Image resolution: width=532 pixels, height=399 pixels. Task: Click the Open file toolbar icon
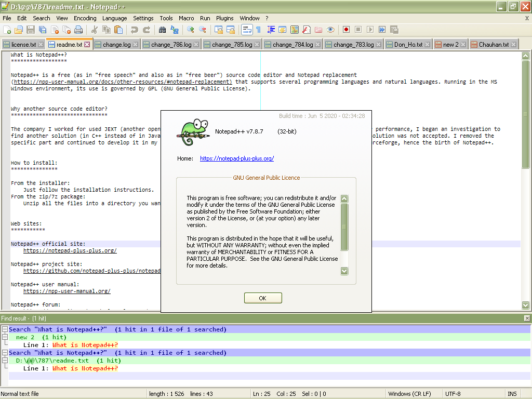point(19,30)
